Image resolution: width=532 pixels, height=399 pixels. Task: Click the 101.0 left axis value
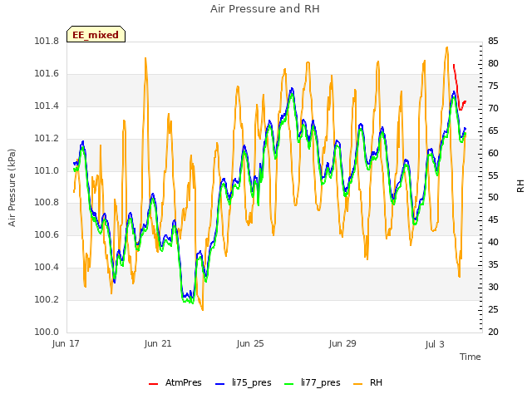(47, 170)
